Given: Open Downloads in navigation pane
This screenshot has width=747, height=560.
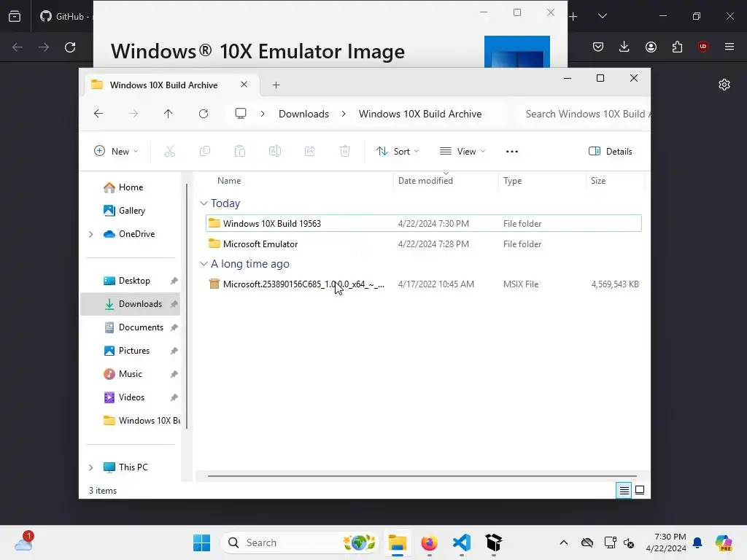Looking at the screenshot, I should pyautogui.click(x=131, y=304).
